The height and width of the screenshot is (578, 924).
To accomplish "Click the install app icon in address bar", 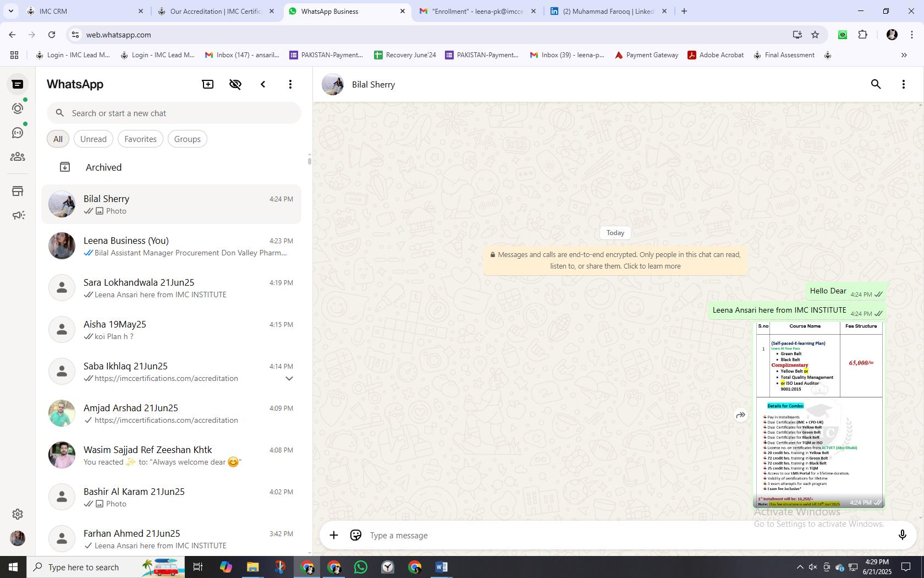I will [x=797, y=35].
